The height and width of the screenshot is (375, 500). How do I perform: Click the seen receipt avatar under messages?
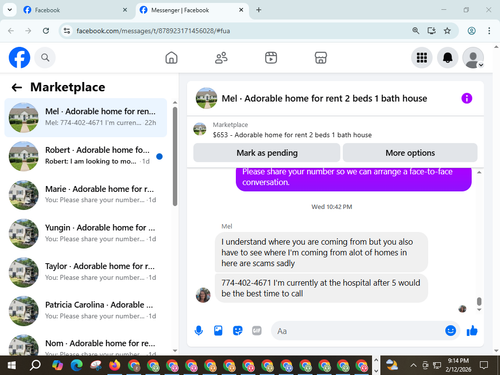pyautogui.click(x=462, y=309)
